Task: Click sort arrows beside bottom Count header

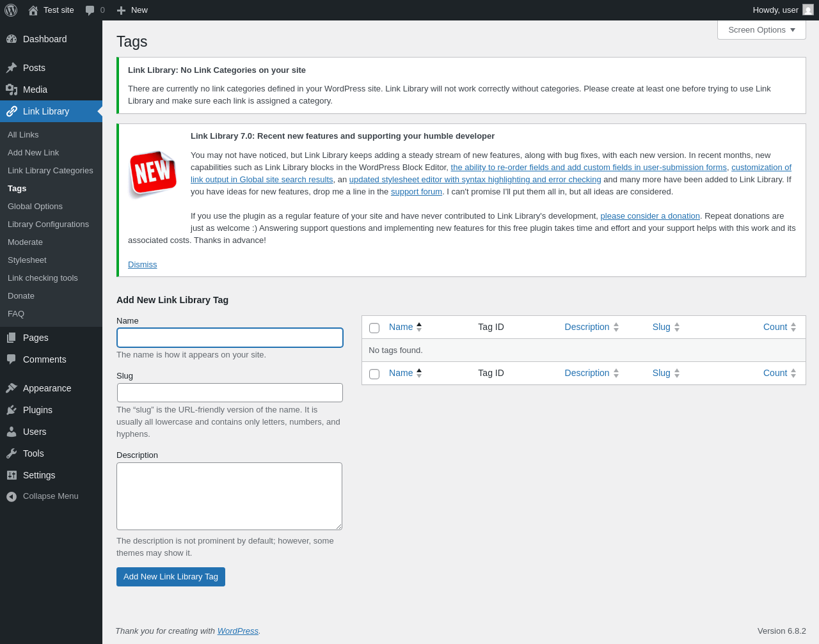Action: [x=793, y=373]
